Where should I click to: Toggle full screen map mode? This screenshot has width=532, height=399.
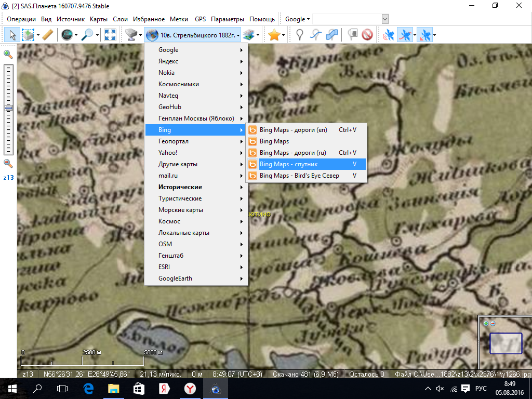pyautogui.click(x=110, y=35)
